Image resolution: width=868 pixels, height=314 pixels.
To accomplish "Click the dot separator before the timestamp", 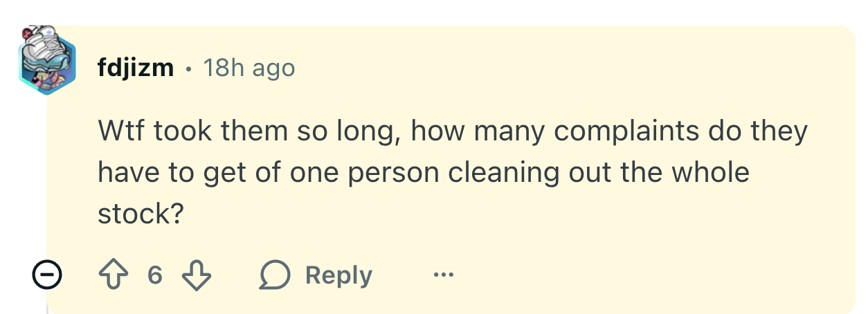I will [x=188, y=69].
